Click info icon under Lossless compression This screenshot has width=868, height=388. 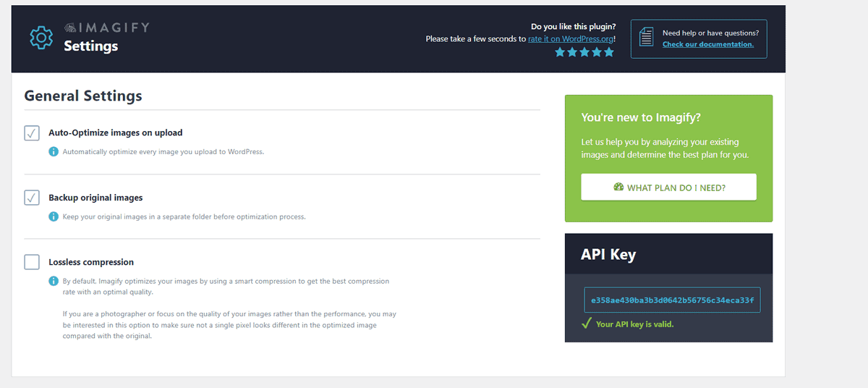point(54,281)
